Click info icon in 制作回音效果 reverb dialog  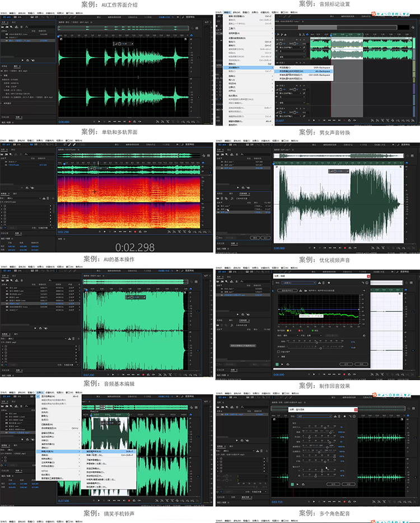(x=354, y=416)
